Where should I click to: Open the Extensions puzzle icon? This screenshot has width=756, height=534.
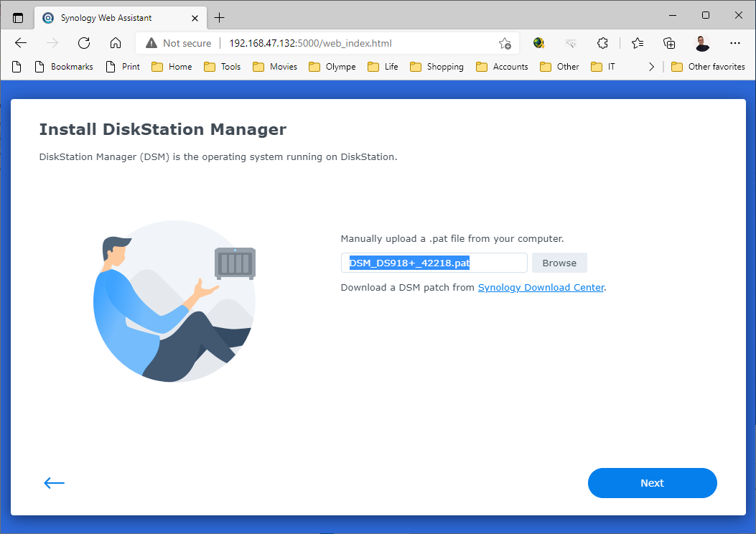[602, 43]
